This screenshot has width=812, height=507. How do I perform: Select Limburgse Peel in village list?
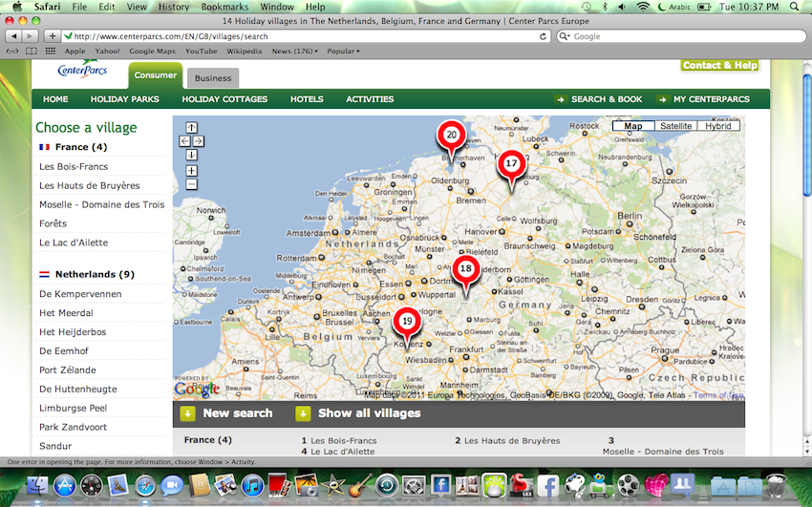coord(73,409)
